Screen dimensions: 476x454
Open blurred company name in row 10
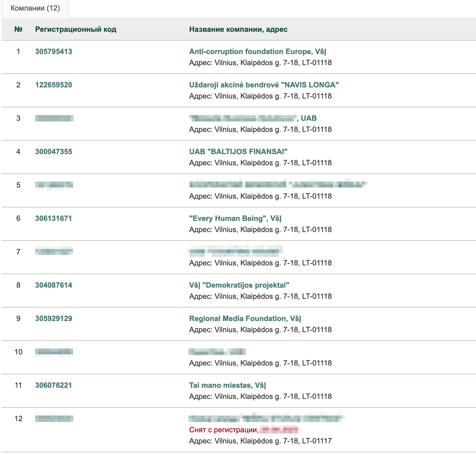217,352
